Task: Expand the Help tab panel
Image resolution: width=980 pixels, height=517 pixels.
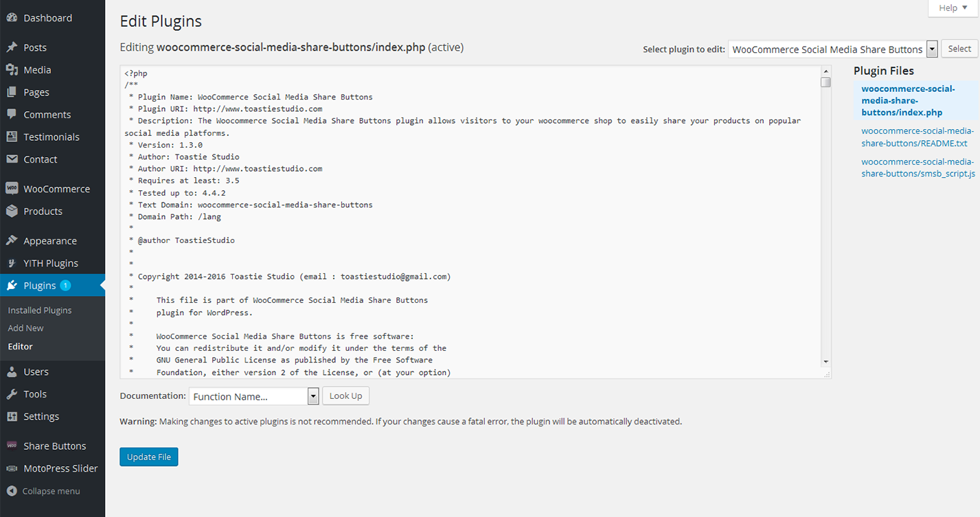Action: click(953, 8)
